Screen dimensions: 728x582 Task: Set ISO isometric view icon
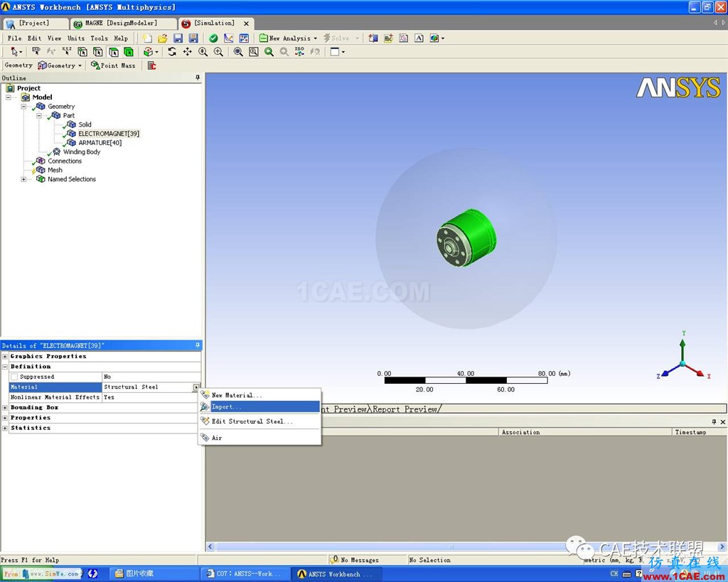point(299,51)
